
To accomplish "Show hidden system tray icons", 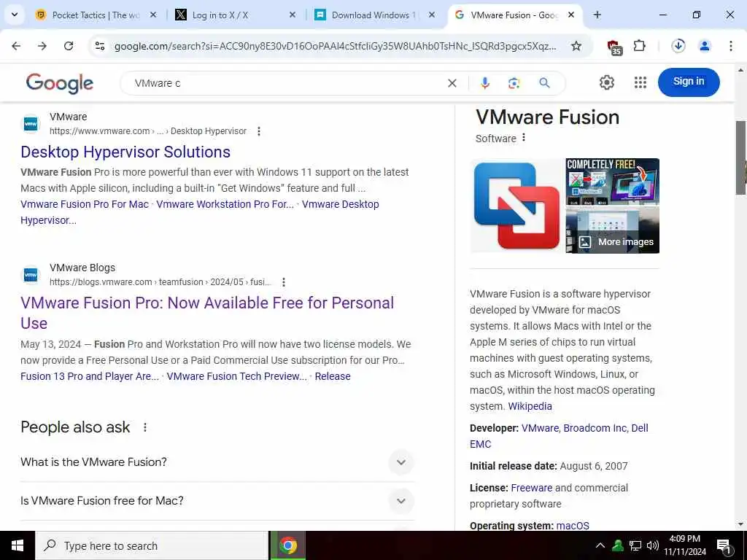I will [600, 545].
